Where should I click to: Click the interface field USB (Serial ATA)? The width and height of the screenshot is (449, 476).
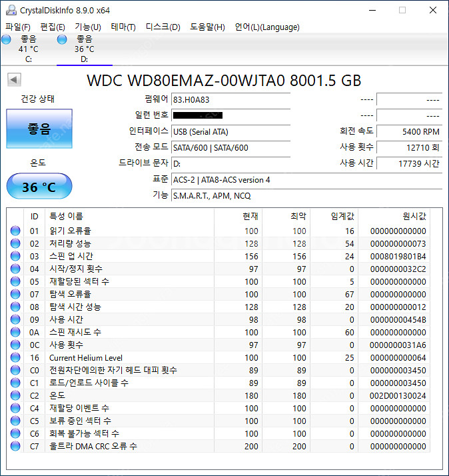(x=231, y=132)
